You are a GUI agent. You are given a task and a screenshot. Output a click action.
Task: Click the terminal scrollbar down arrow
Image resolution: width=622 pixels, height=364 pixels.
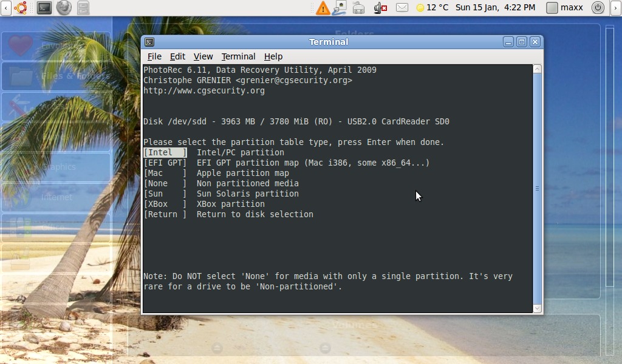(537, 309)
